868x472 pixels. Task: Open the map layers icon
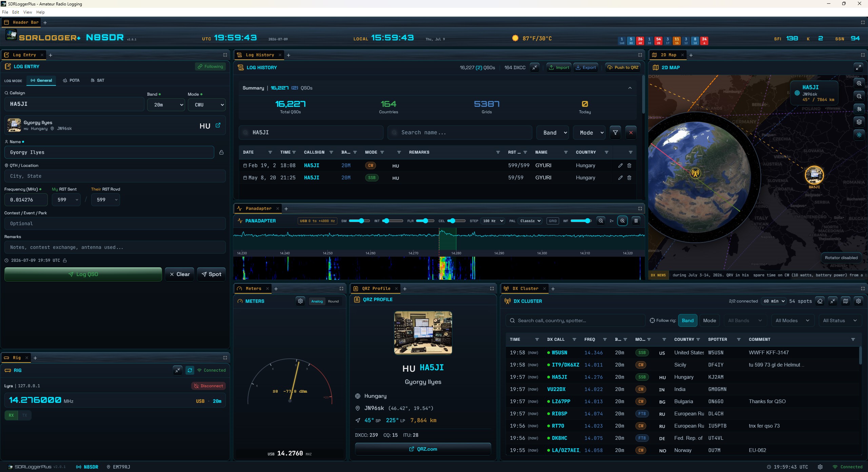tap(859, 122)
